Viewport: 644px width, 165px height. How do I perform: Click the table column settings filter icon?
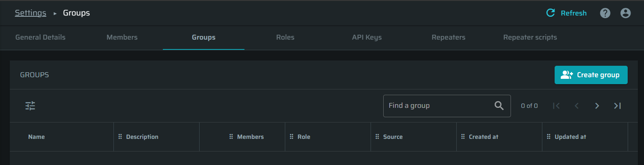[x=30, y=106]
